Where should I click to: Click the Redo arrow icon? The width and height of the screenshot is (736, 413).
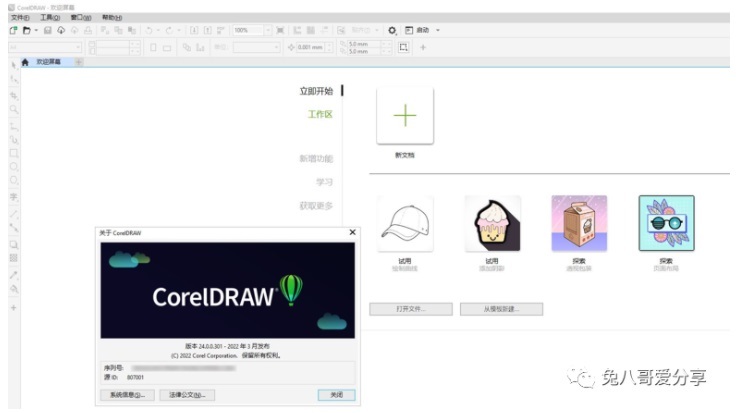point(169,30)
